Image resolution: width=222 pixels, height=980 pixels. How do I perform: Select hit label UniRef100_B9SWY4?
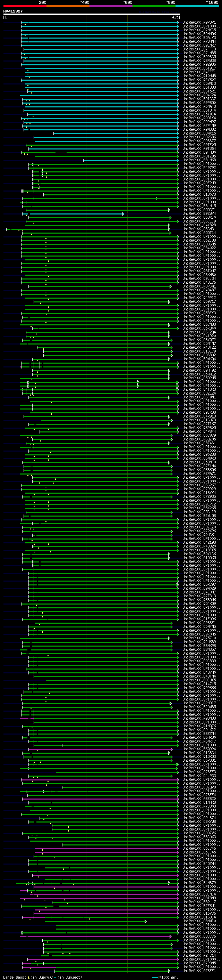tap(199, 214)
